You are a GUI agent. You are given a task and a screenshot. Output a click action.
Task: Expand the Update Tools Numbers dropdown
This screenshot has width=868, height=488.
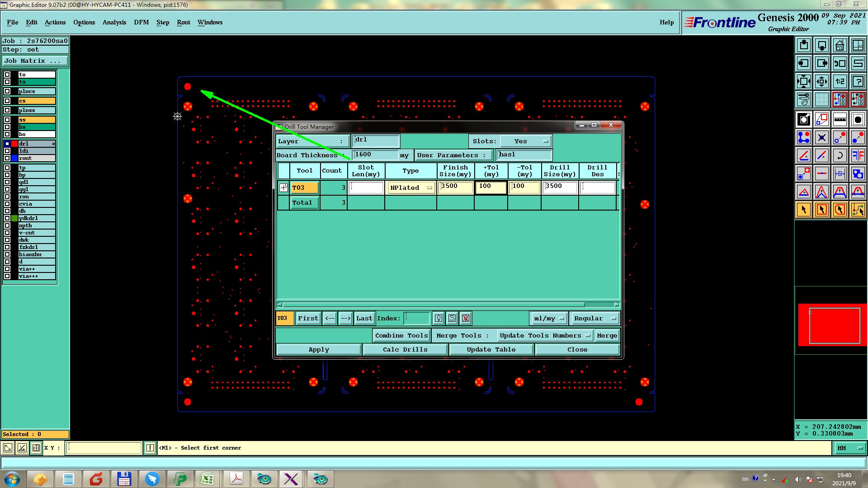click(545, 335)
